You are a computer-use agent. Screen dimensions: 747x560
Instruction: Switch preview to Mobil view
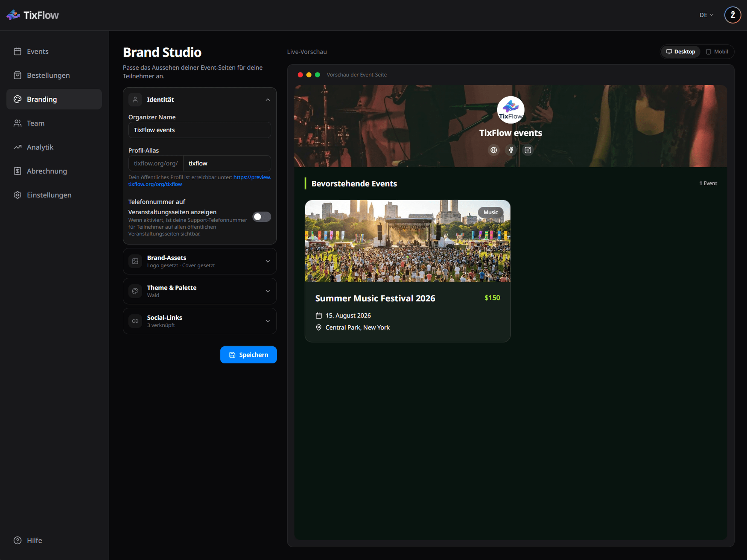pyautogui.click(x=717, y=52)
